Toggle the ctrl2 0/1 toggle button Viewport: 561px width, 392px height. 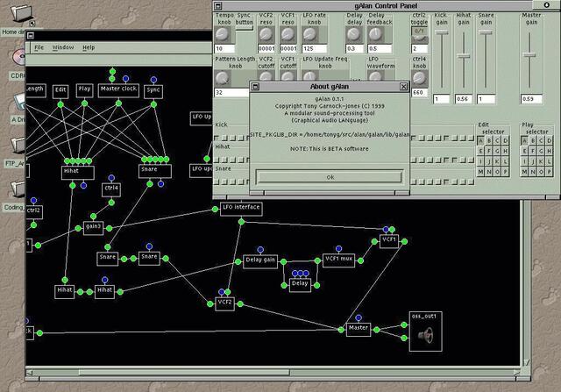pos(419,32)
